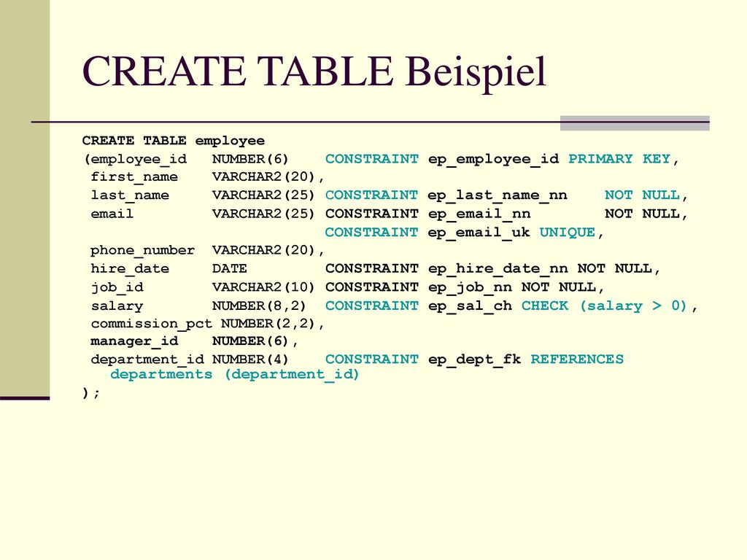Click the "last_name" column name
747x560 pixels.
pyautogui.click(x=130, y=195)
